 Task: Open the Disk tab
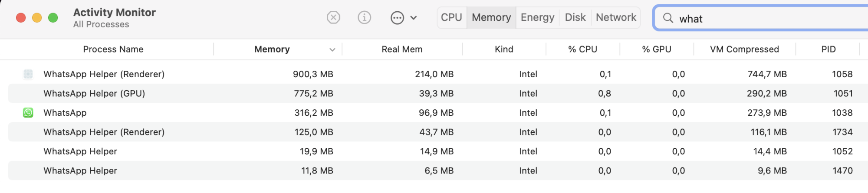tap(575, 17)
